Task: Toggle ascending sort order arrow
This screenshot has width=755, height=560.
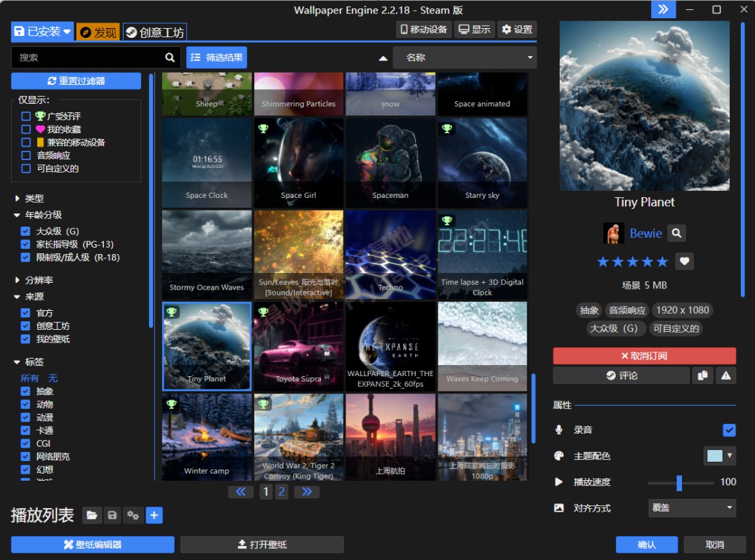Action: 383,58
